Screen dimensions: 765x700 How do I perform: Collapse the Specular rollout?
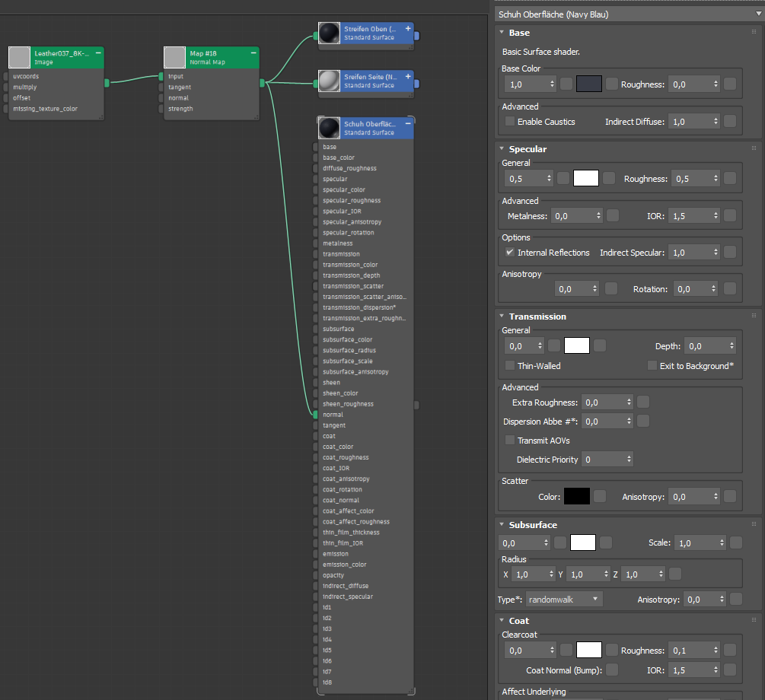501,149
